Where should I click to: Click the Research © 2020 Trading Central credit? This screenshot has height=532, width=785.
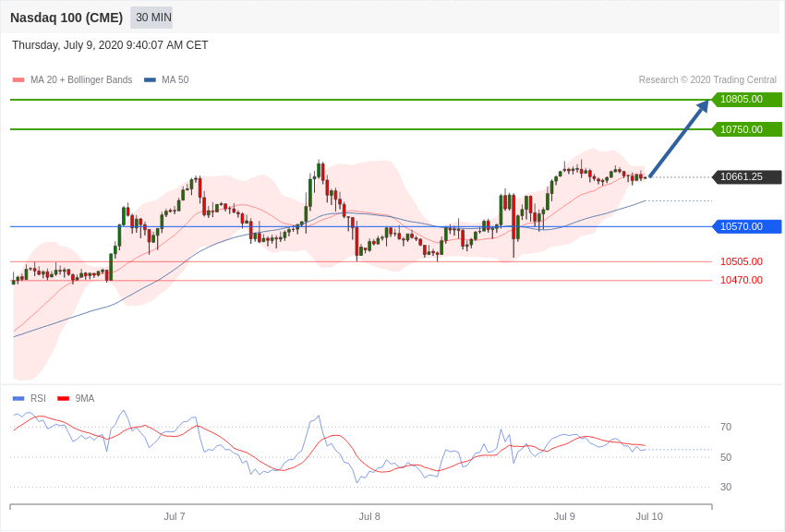707,79
